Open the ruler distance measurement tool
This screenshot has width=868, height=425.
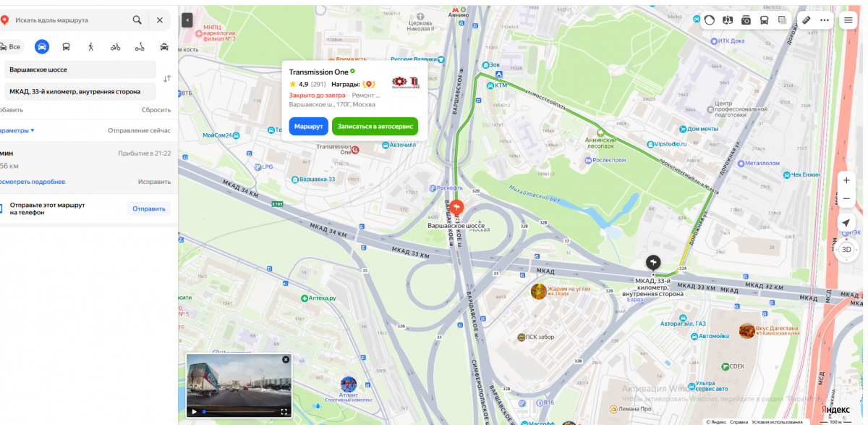tap(807, 20)
